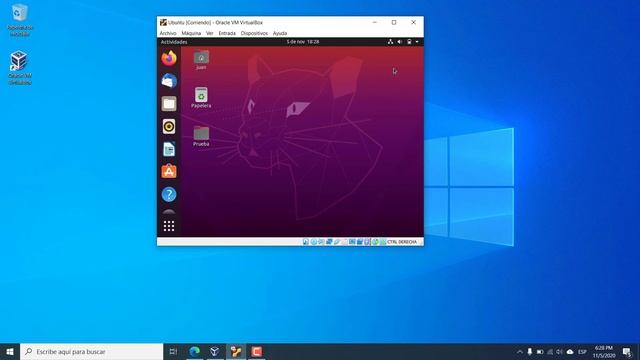Viewport: 640px width, 360px height.
Task: Open the Files manager in dock
Action: (x=169, y=104)
